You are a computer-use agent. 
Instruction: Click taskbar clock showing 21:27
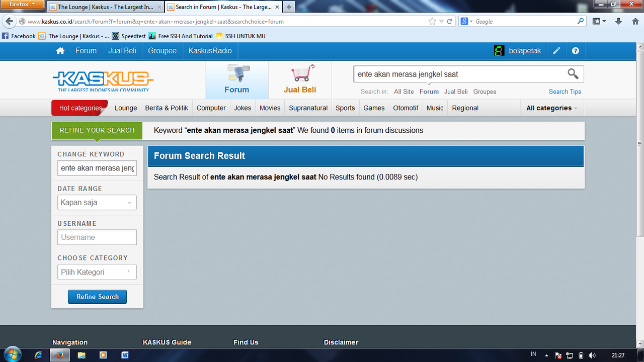click(618, 355)
